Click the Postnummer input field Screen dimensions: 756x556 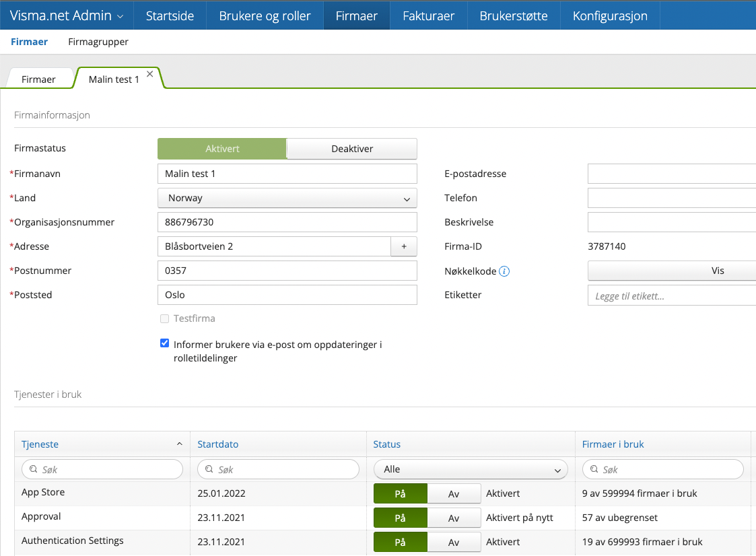click(x=287, y=271)
